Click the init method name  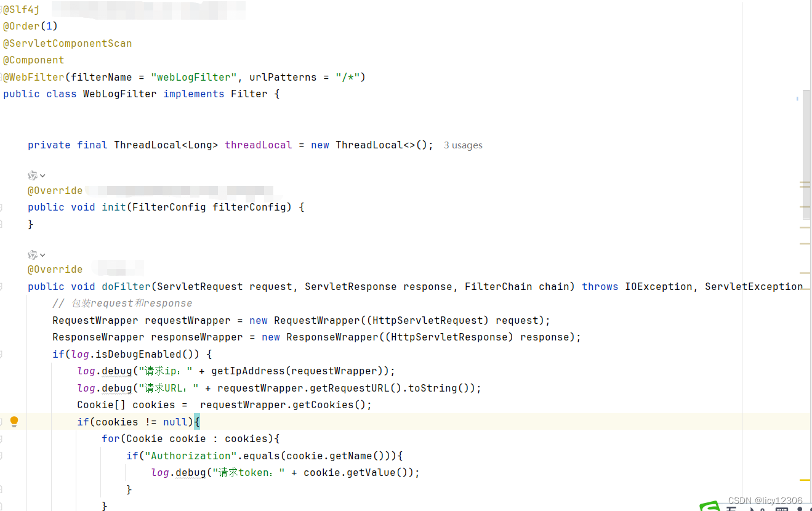tap(114, 207)
